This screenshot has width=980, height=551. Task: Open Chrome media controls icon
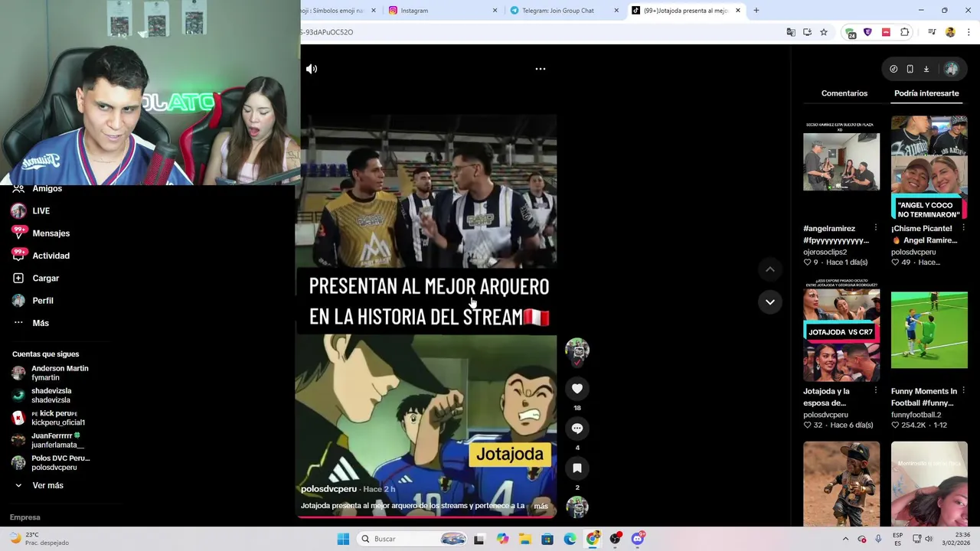932,32
